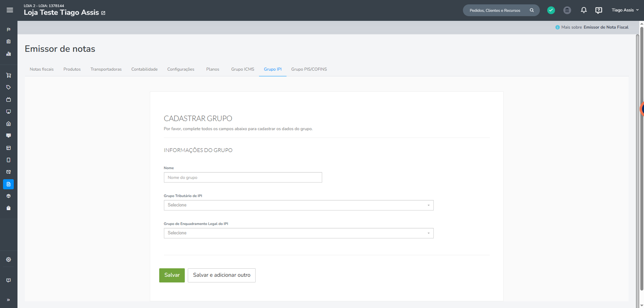Image resolution: width=644 pixels, height=308 pixels.
Task: Click the scrollbar down arrow
Action: (641, 305)
